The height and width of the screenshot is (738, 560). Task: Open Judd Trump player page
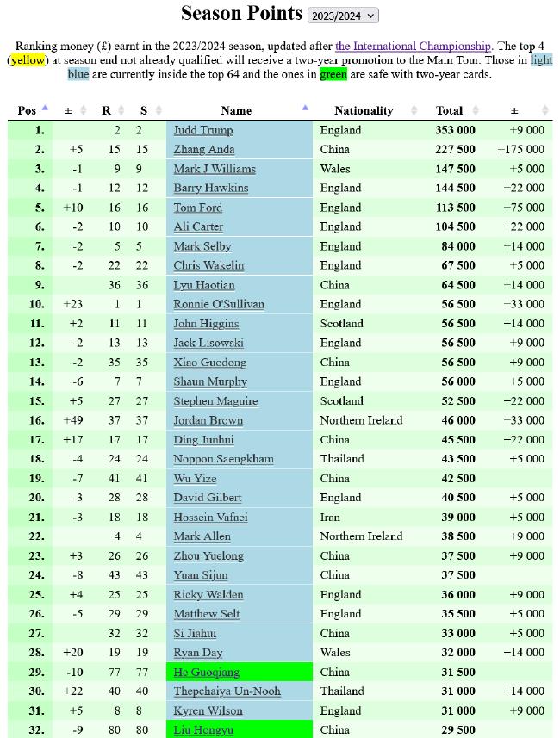click(203, 130)
